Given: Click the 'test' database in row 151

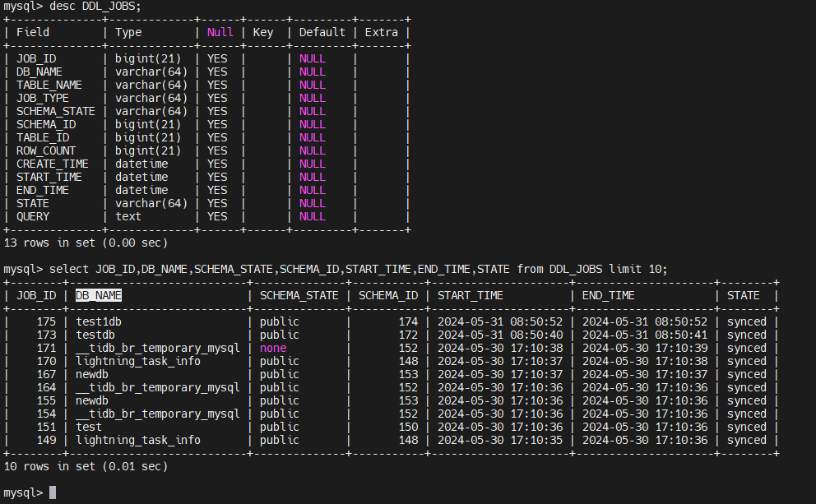Looking at the screenshot, I should coord(89,427).
